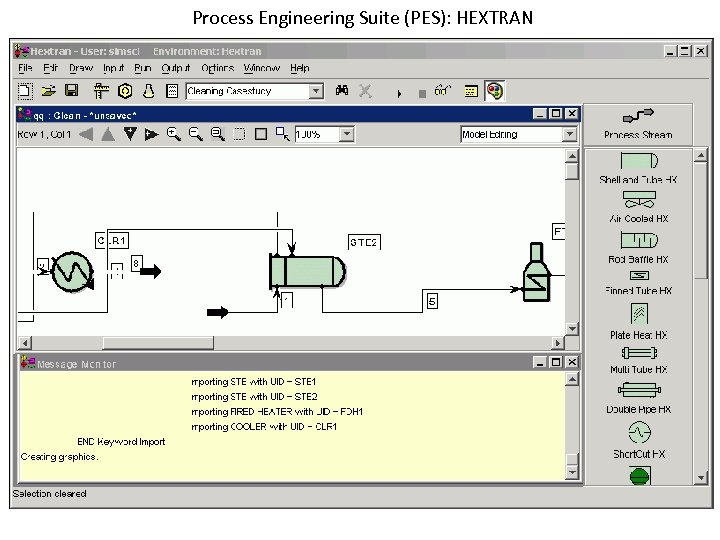Select Double Pipe HX palette item
Image resolution: width=720 pixels, height=540 pixels.
point(638,399)
